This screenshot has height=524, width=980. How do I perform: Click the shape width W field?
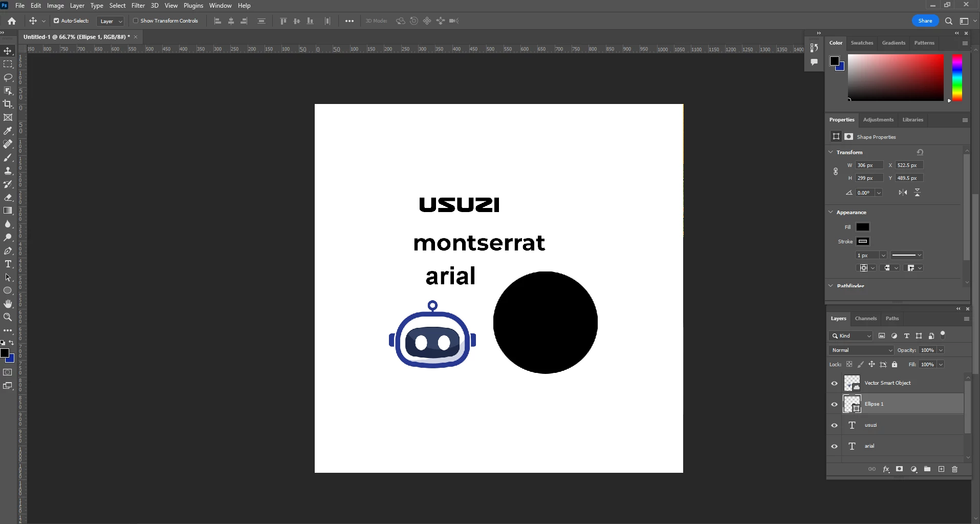pyautogui.click(x=869, y=165)
